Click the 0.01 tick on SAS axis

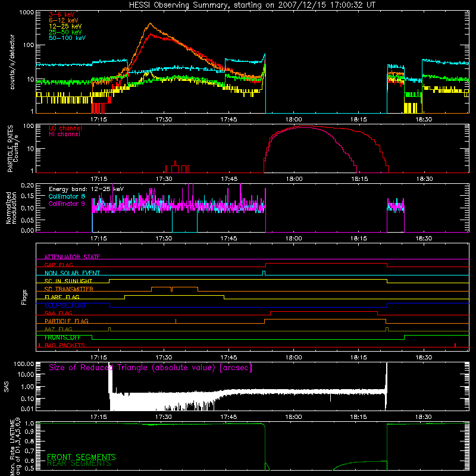point(27,409)
